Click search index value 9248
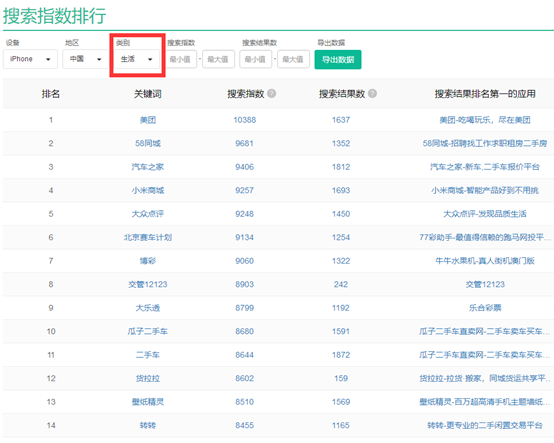The height and width of the screenshot is (443, 554). [244, 214]
